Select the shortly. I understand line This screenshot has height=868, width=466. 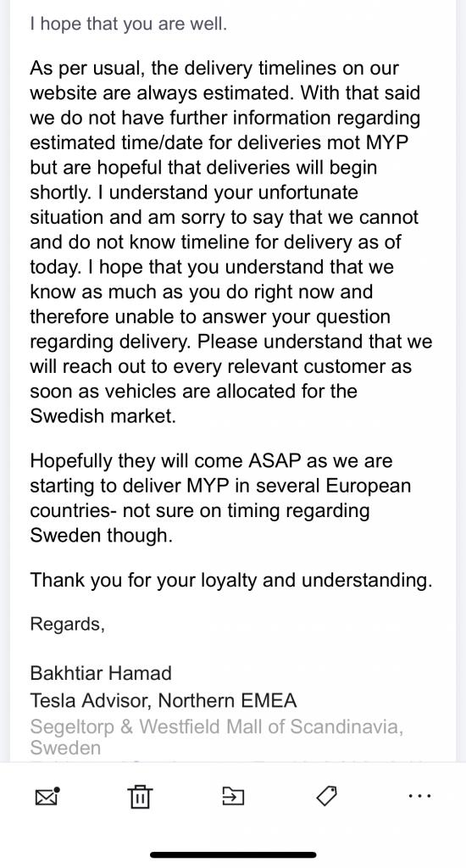(x=194, y=192)
